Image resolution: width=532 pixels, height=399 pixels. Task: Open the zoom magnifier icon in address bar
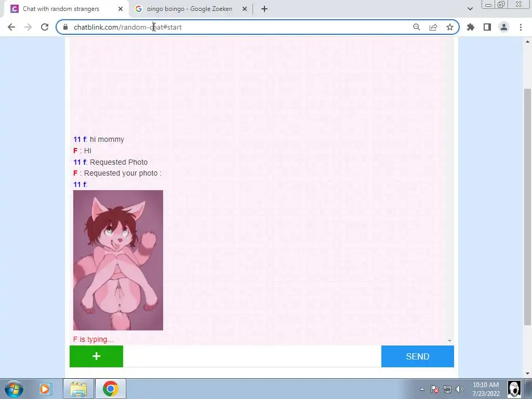point(416,27)
